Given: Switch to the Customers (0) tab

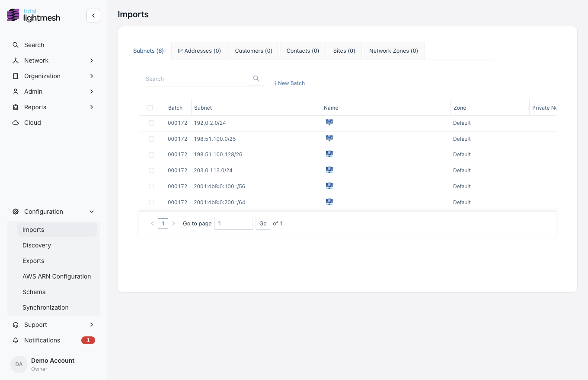Looking at the screenshot, I should pos(254,51).
